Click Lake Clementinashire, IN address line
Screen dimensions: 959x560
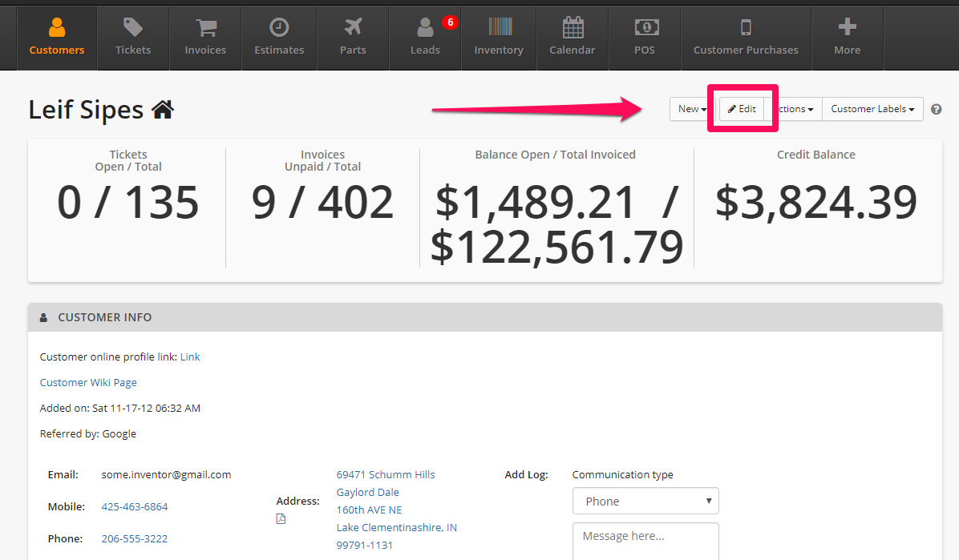pyautogui.click(x=396, y=528)
